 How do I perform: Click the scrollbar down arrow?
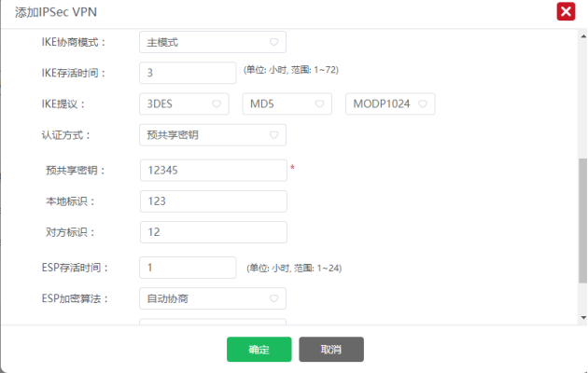coord(582,320)
